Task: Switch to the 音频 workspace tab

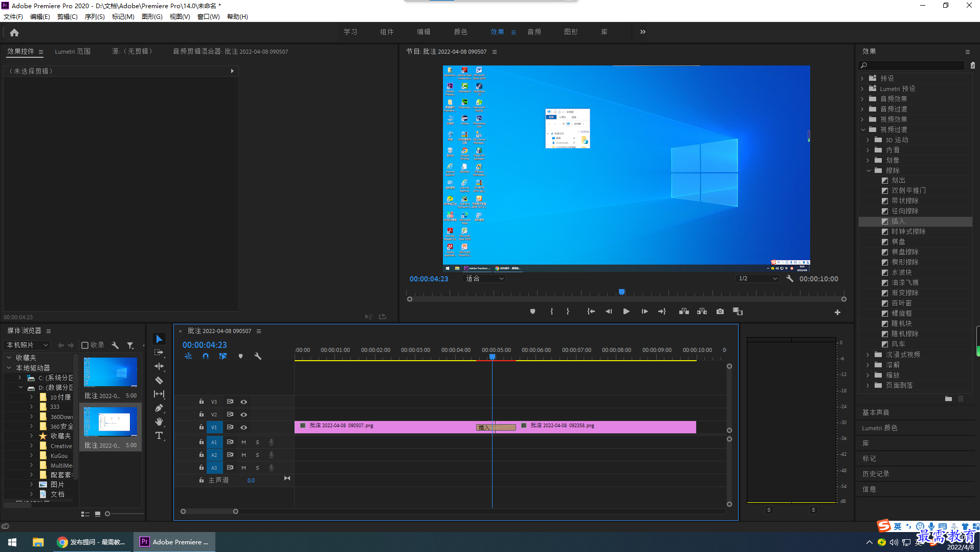Action: coord(534,32)
